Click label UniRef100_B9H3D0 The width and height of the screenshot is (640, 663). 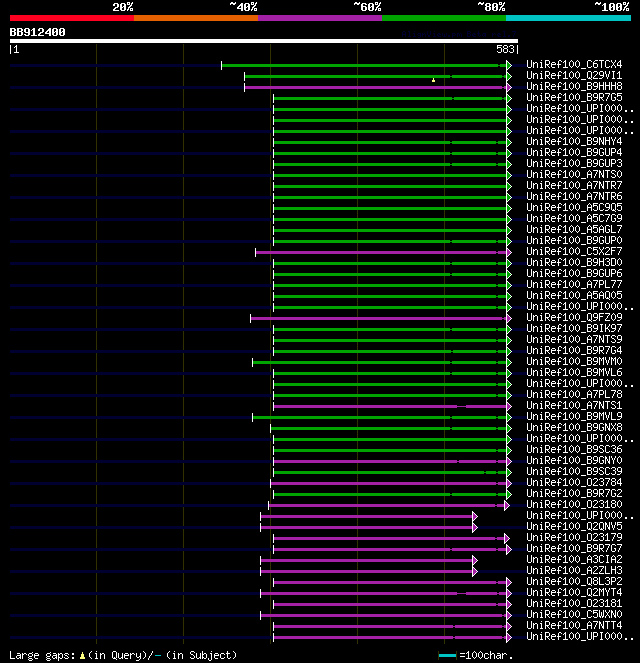point(574,263)
